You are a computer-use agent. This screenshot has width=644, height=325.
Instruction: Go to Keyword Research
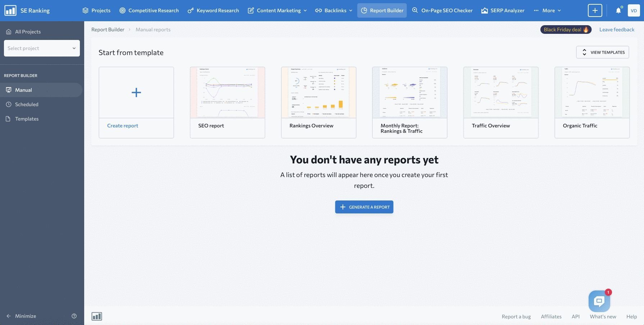click(x=213, y=10)
